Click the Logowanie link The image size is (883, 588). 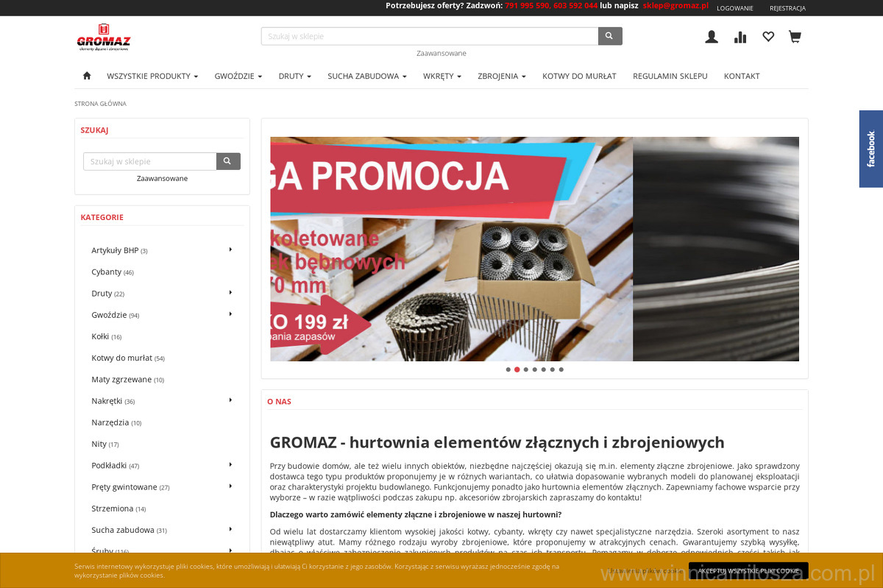[x=734, y=8]
